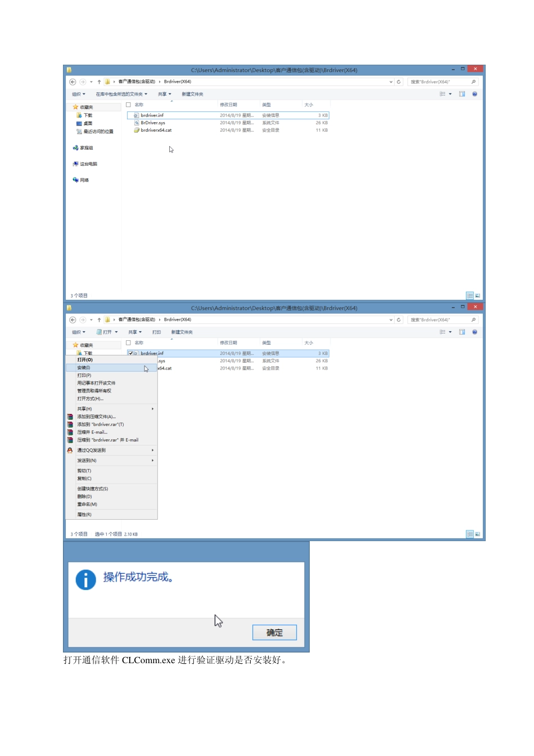Click information icon in success dialog

pyautogui.click(x=85, y=580)
